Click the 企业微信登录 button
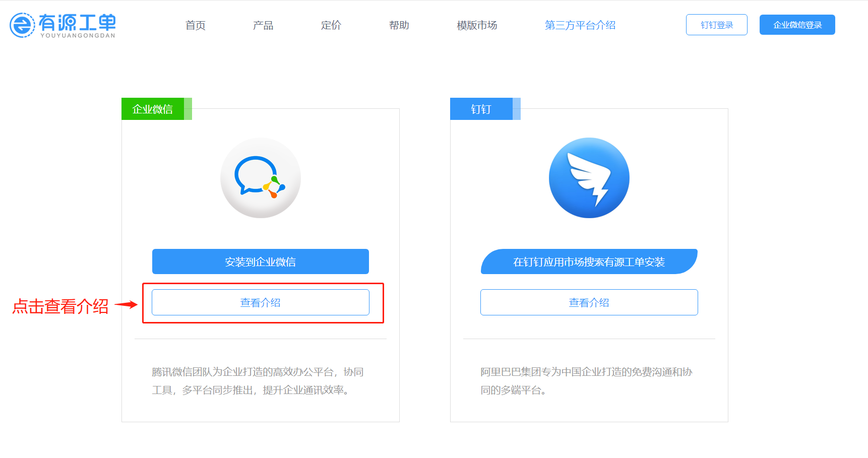The image size is (868, 458). pyautogui.click(x=797, y=25)
